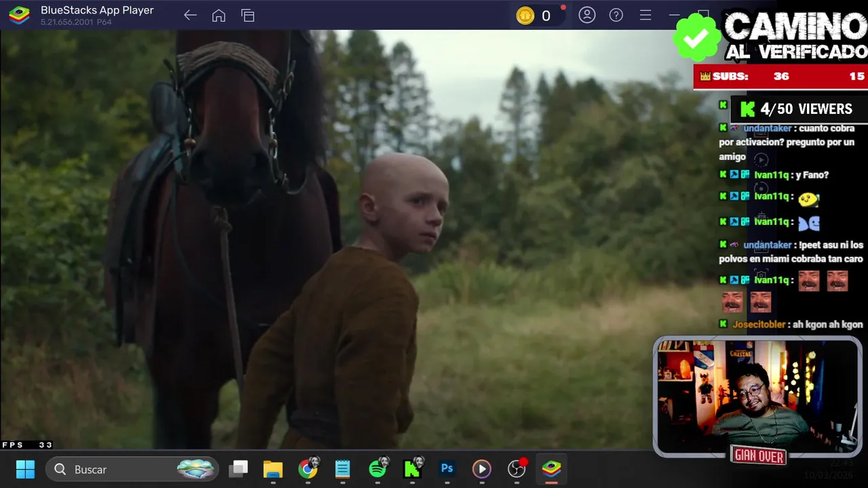Open File Explorer from the taskbar

tap(273, 469)
